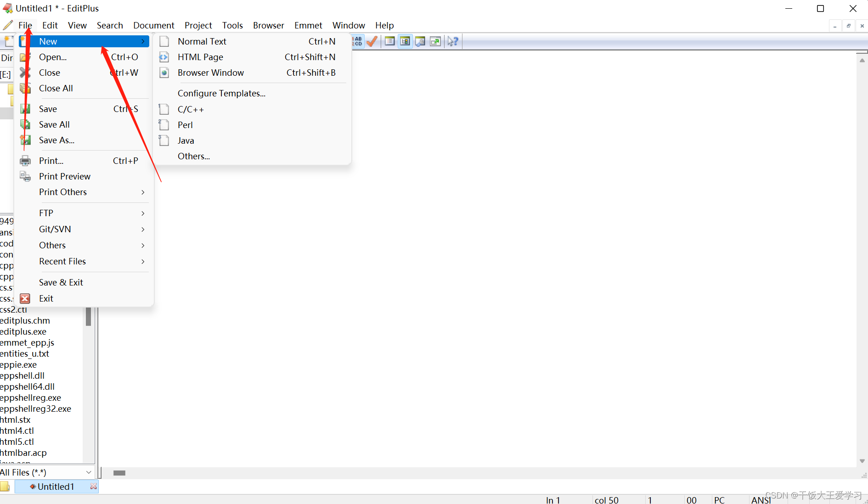Open the All Files (*.*) filter dropdown

[x=89, y=472]
